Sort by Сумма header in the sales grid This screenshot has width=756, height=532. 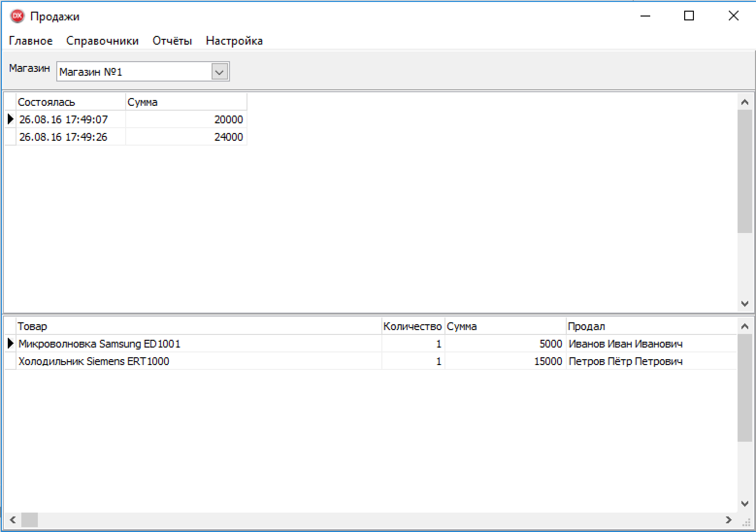pos(186,102)
